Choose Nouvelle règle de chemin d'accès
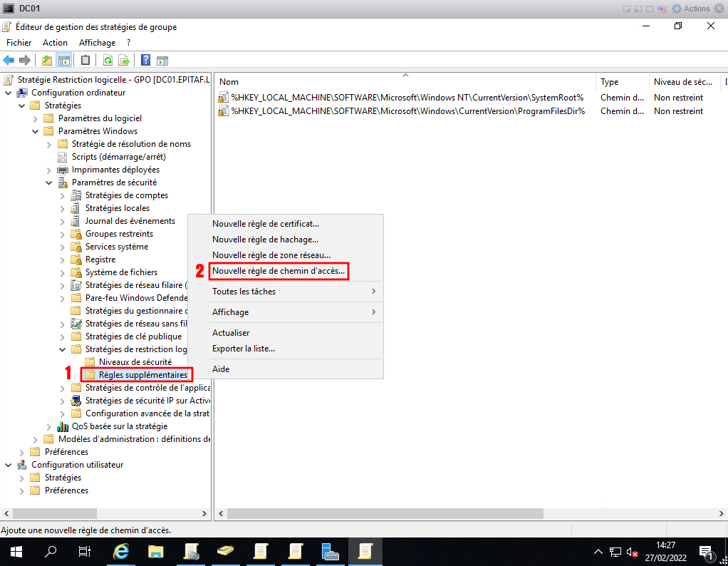This screenshot has width=728, height=566. pyautogui.click(x=278, y=271)
